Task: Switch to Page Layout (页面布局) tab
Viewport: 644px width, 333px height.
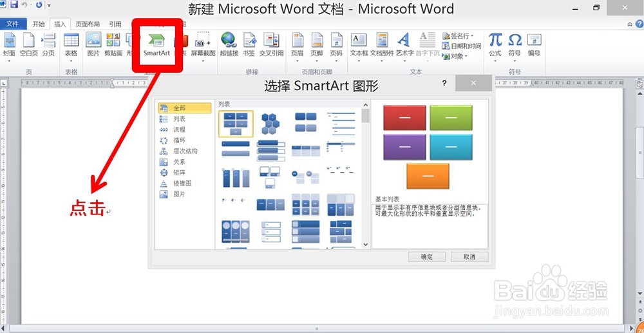Action: [88, 24]
